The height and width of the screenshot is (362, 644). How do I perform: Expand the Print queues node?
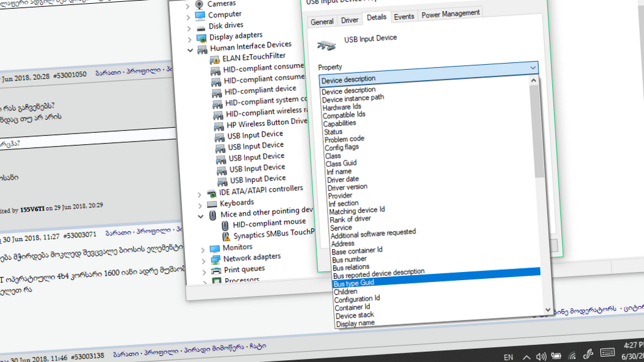(x=204, y=273)
